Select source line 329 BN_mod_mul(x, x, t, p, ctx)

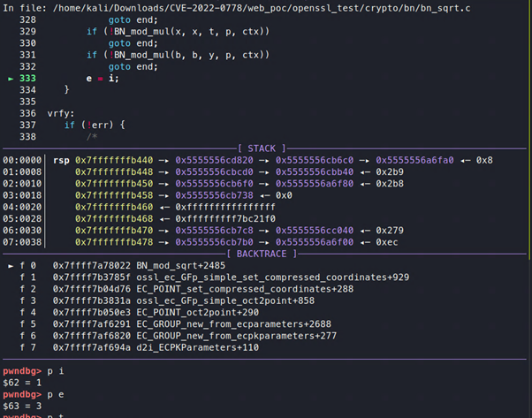pyautogui.click(x=178, y=32)
